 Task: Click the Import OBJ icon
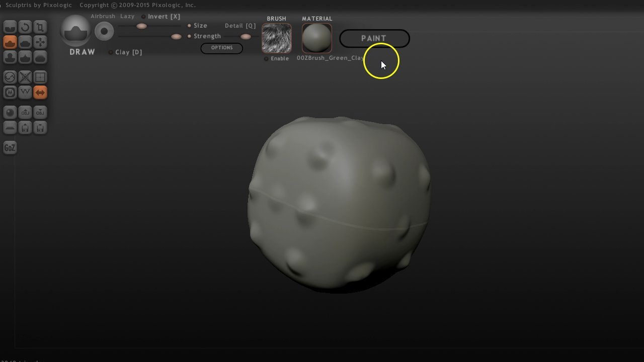point(25,113)
